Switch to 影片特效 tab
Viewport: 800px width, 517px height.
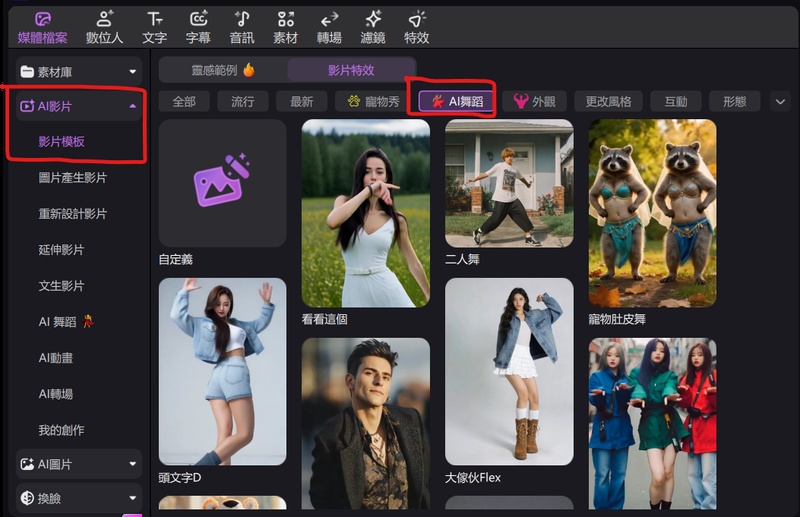point(352,70)
